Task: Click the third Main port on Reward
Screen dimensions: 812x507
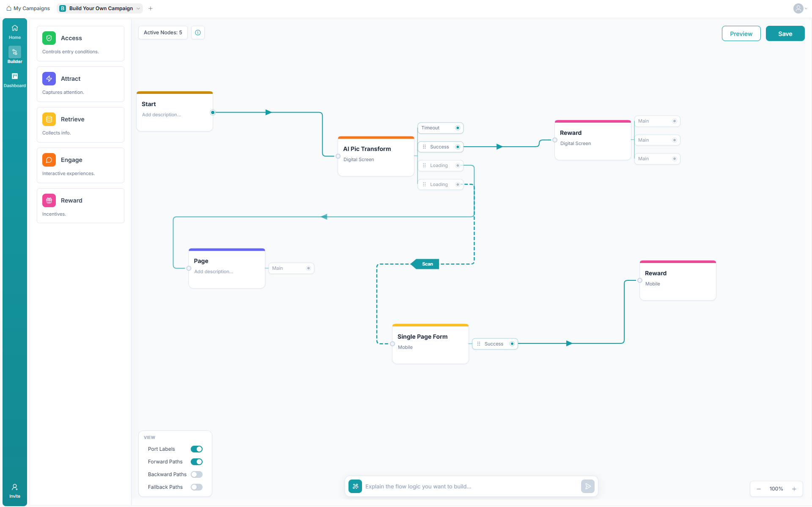Action: tap(657, 159)
